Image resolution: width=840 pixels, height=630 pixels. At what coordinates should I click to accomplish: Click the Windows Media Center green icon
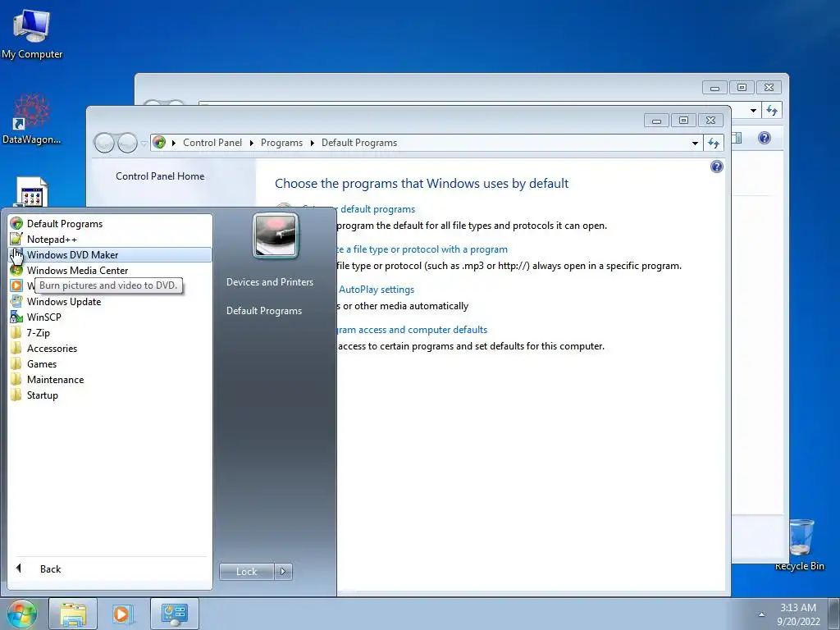click(16, 271)
